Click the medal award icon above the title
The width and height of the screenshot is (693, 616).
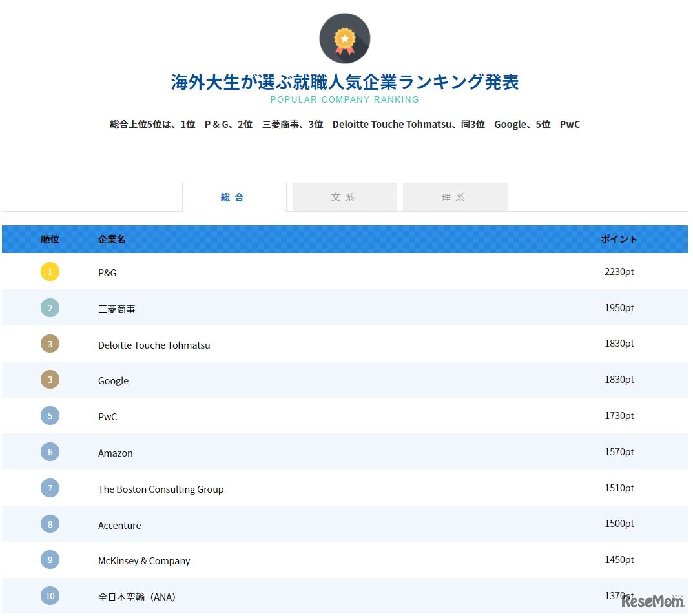point(344,38)
